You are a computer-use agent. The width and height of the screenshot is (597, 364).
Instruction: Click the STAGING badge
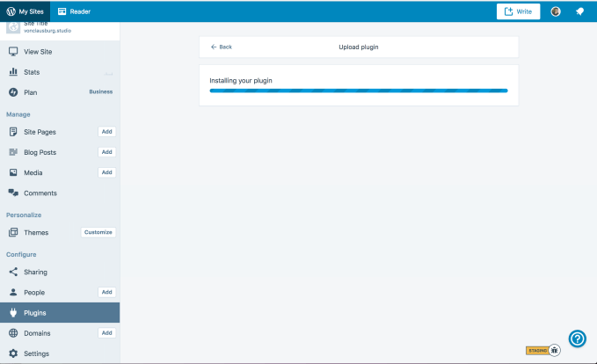click(x=537, y=350)
